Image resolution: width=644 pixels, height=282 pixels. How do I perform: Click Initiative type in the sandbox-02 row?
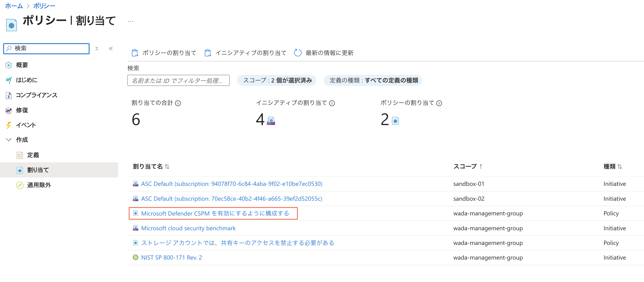click(614, 199)
